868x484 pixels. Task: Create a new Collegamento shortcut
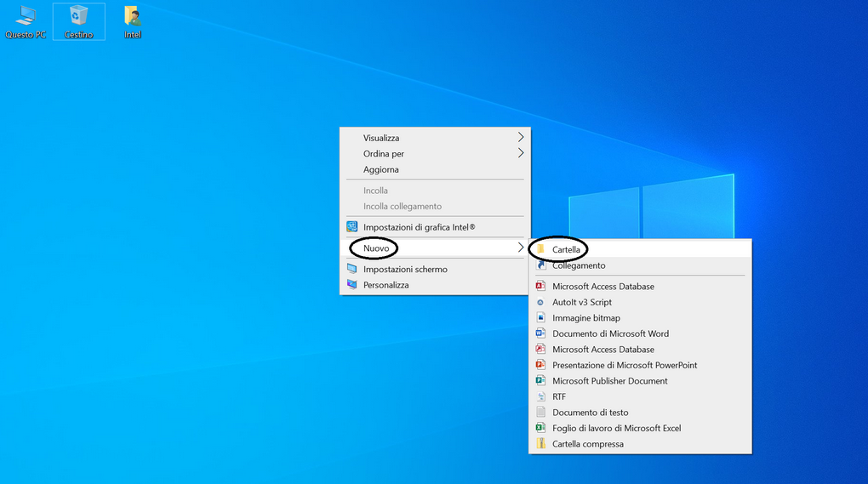[641, 265]
